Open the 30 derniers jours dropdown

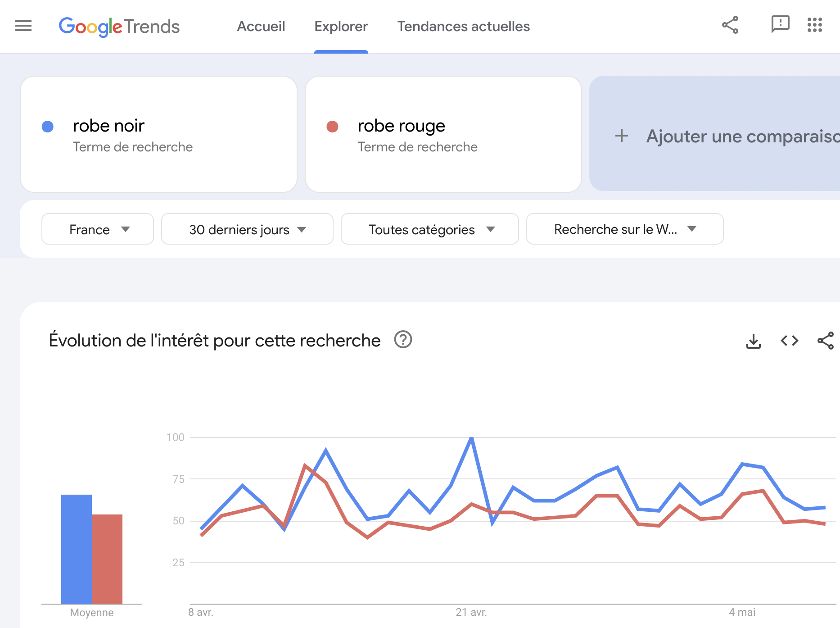click(x=247, y=229)
